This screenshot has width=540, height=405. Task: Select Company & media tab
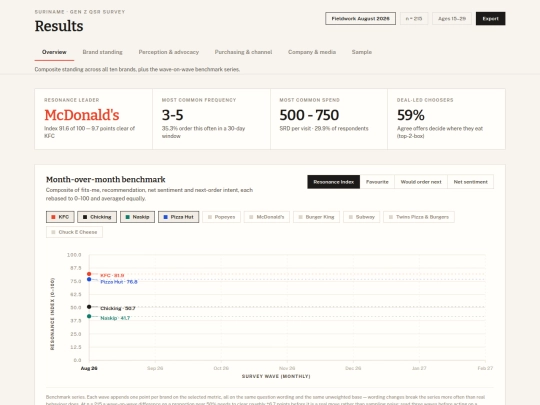(312, 52)
